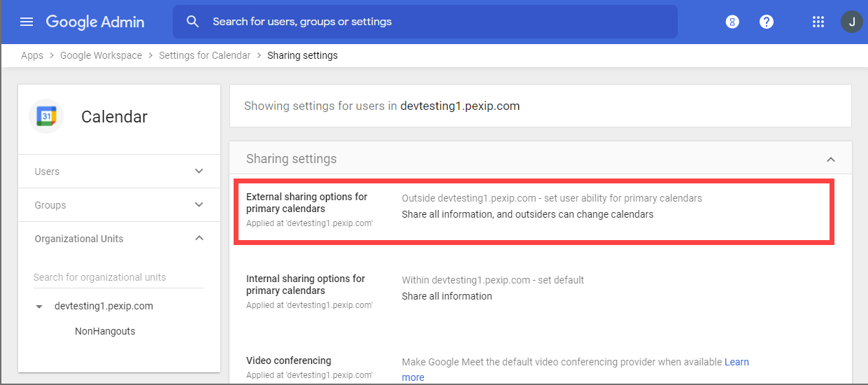Go to Settings for Calendar breadcrumb
The height and width of the screenshot is (385, 868).
(x=204, y=55)
